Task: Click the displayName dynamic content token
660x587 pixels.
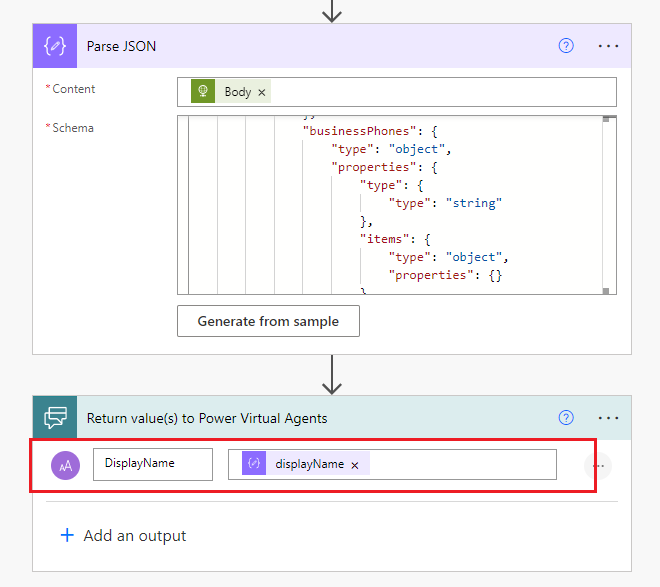Action: pos(308,464)
